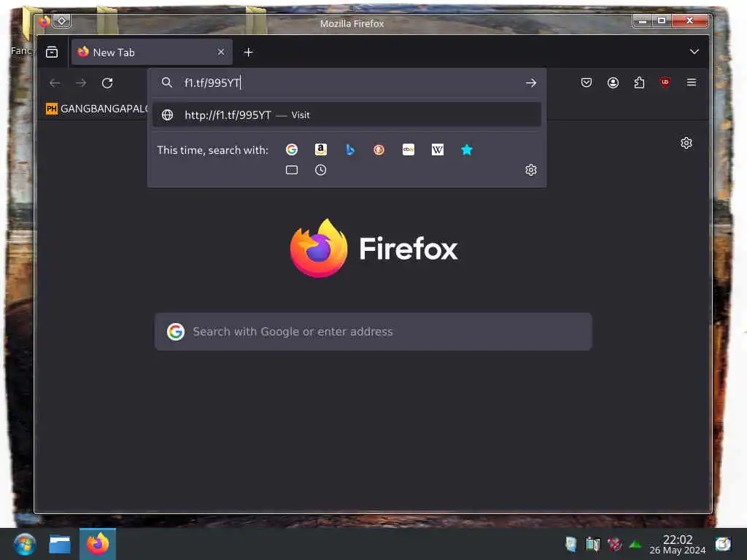
Task: Focus the address bar containing f1.tf/995YT
Action: [348, 83]
